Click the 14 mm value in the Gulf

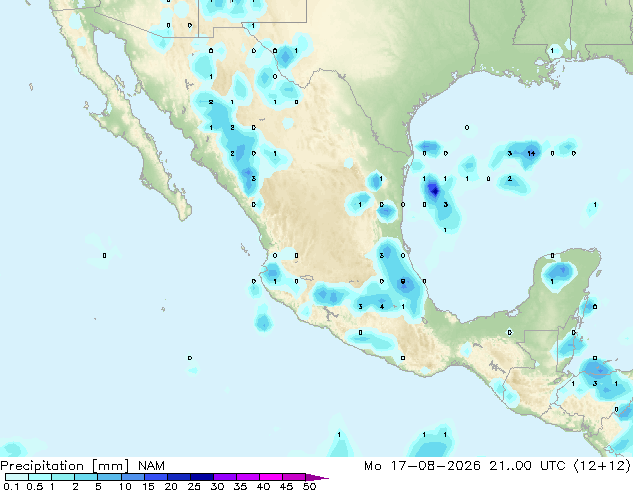click(531, 153)
